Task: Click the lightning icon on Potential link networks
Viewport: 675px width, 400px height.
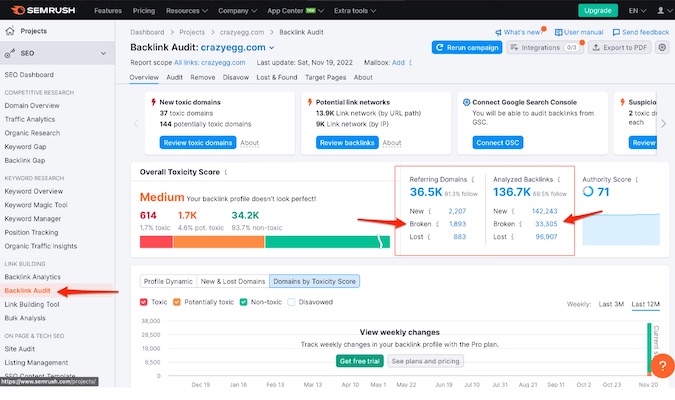Action: pos(310,102)
